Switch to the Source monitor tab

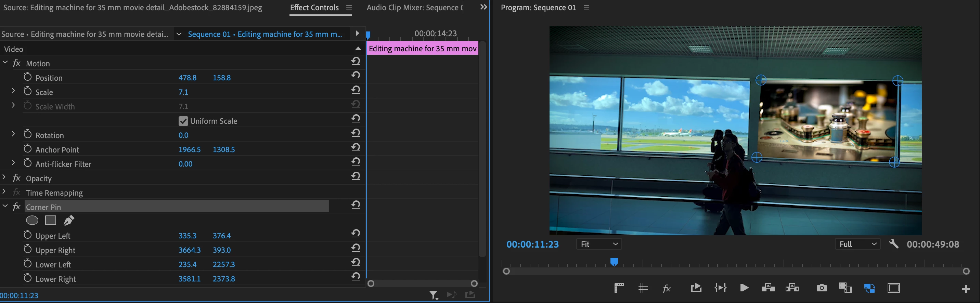pyautogui.click(x=132, y=8)
